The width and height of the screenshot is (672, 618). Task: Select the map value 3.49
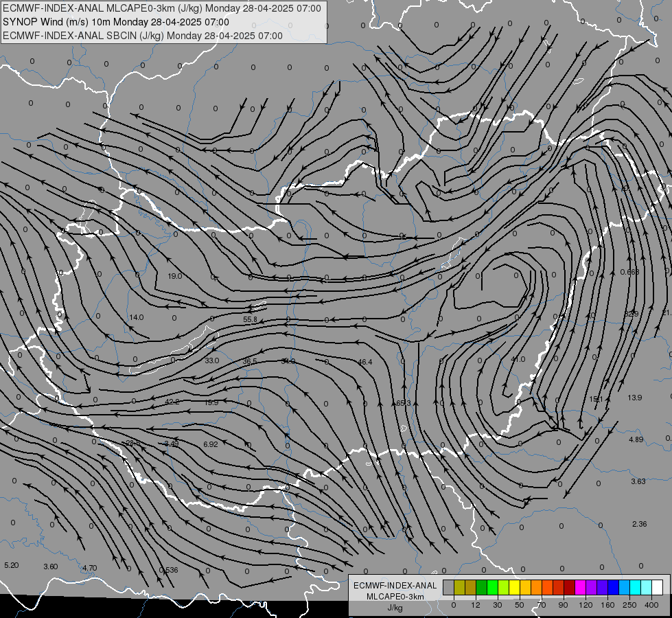(172, 444)
